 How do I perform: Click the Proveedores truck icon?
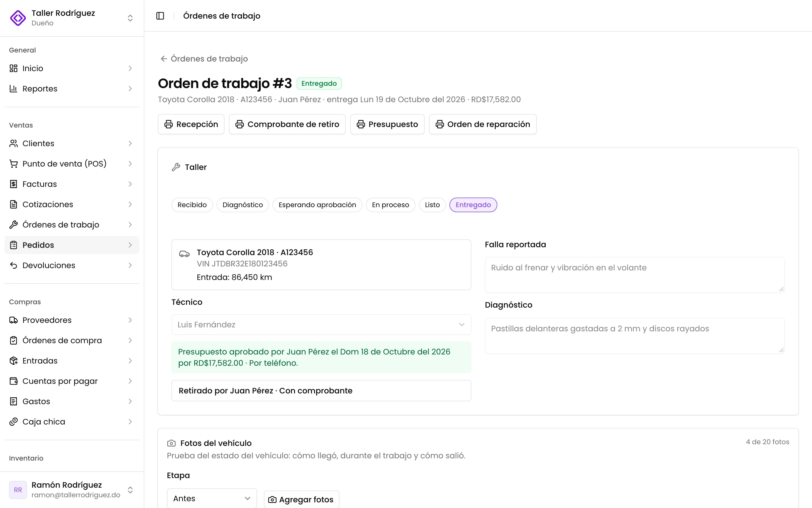tap(14, 320)
